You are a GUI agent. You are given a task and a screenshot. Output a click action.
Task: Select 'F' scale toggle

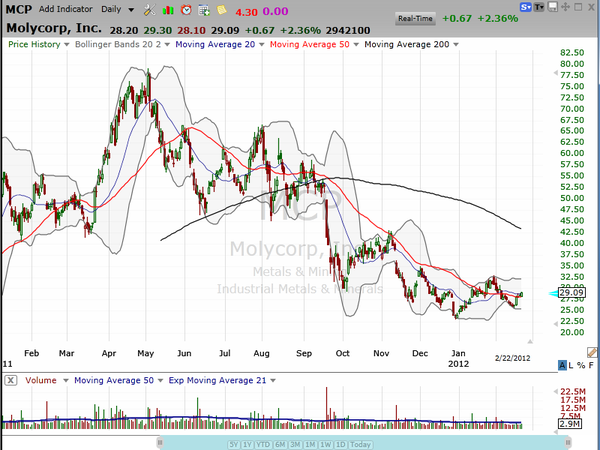[592, 365]
